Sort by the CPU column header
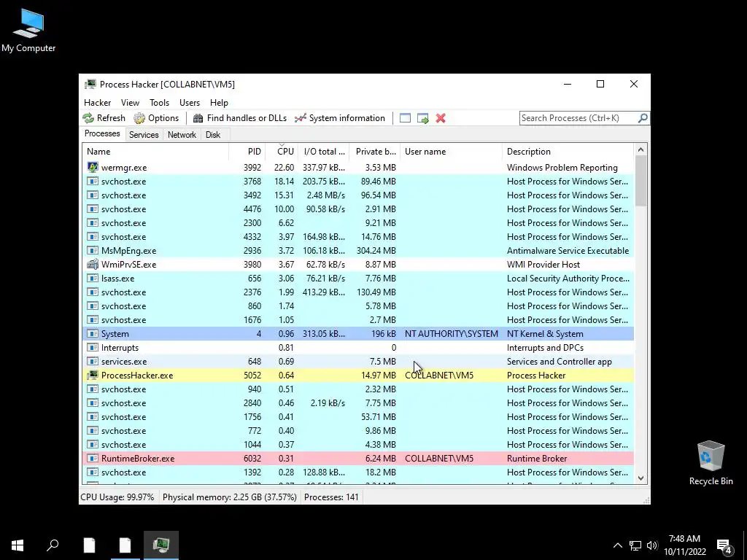The height and width of the screenshot is (560, 747). tap(282, 152)
